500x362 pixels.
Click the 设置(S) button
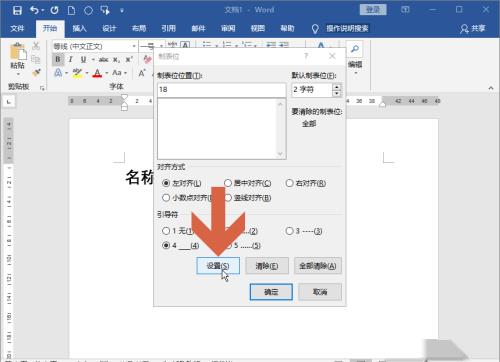tap(218, 266)
